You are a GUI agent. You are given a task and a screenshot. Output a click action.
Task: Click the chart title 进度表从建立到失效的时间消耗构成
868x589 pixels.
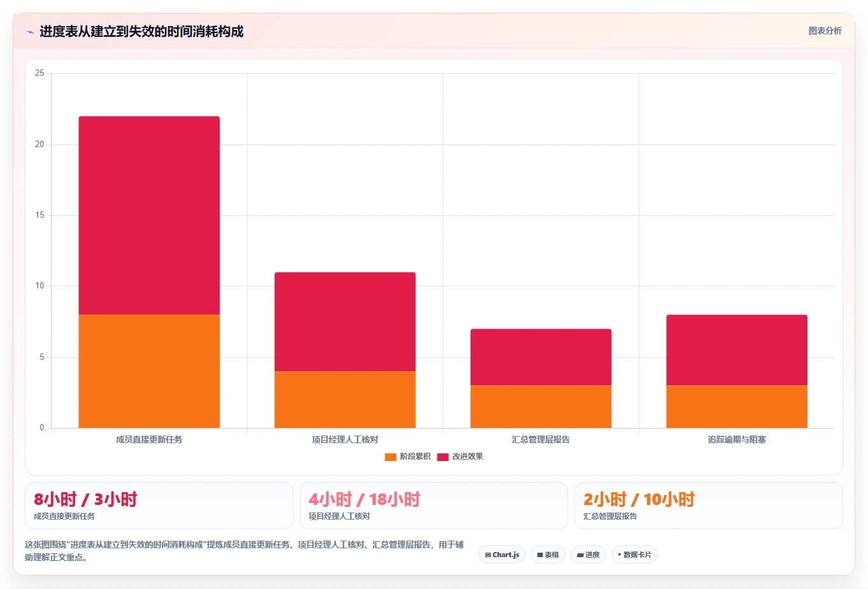(x=141, y=31)
